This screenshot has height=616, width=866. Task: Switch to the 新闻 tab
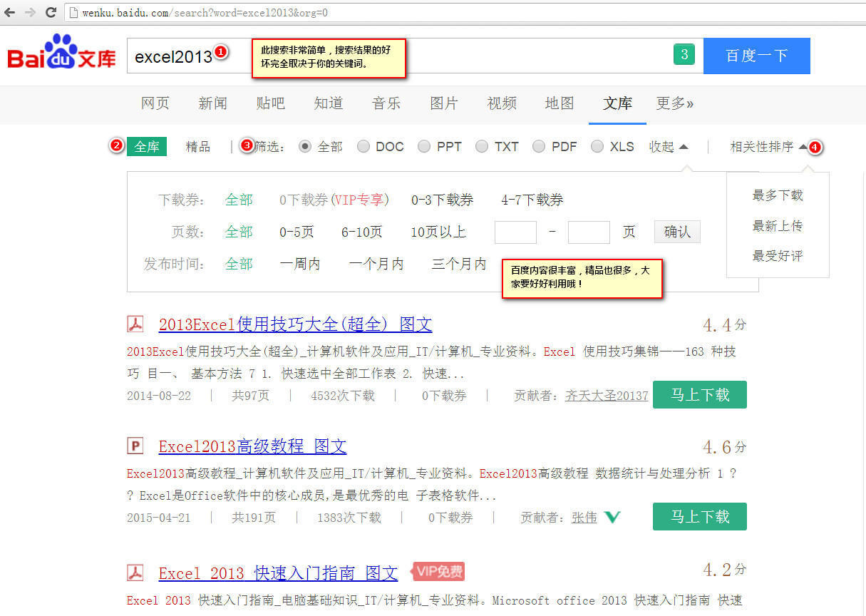coord(213,103)
